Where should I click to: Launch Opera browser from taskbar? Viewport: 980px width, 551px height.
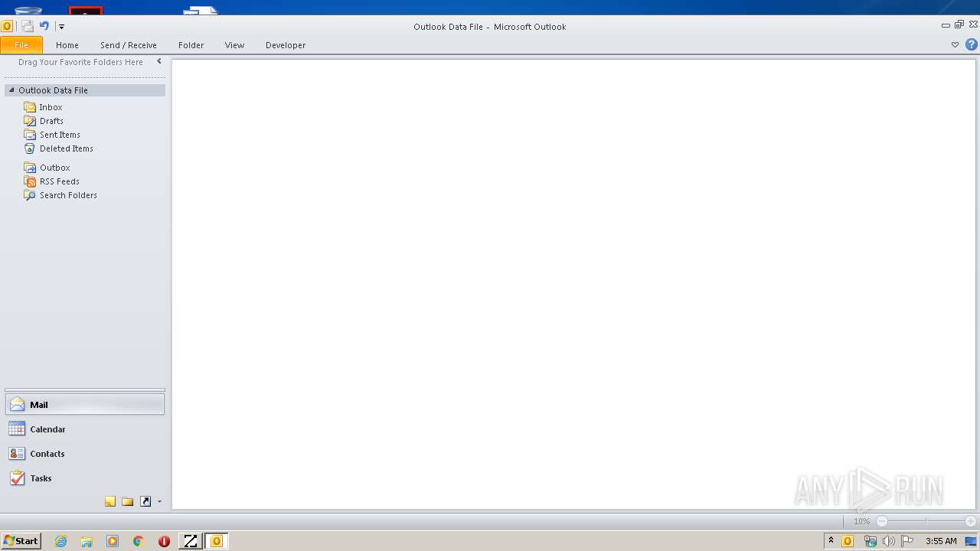point(164,541)
